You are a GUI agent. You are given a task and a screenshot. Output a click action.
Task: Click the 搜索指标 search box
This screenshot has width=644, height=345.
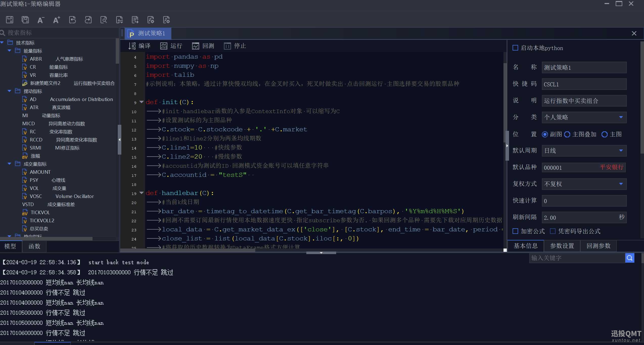[59, 33]
